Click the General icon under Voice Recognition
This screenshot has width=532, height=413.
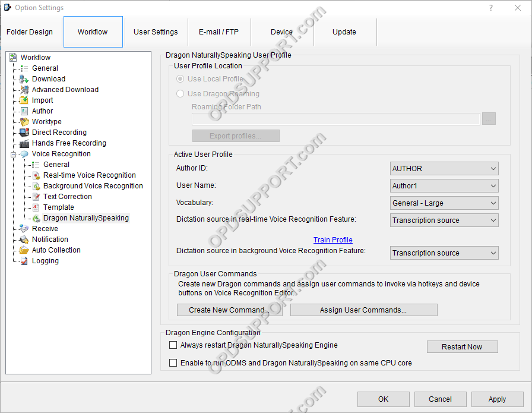(36, 165)
